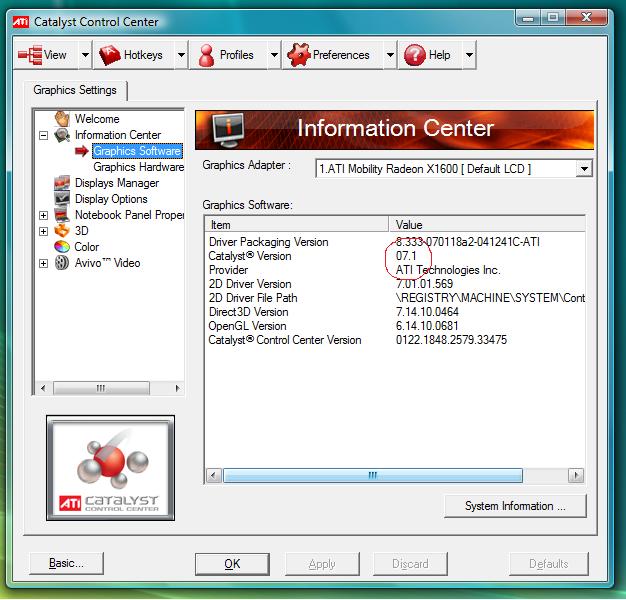626x600 pixels.
Task: Click the Value column header
Action: click(x=487, y=225)
